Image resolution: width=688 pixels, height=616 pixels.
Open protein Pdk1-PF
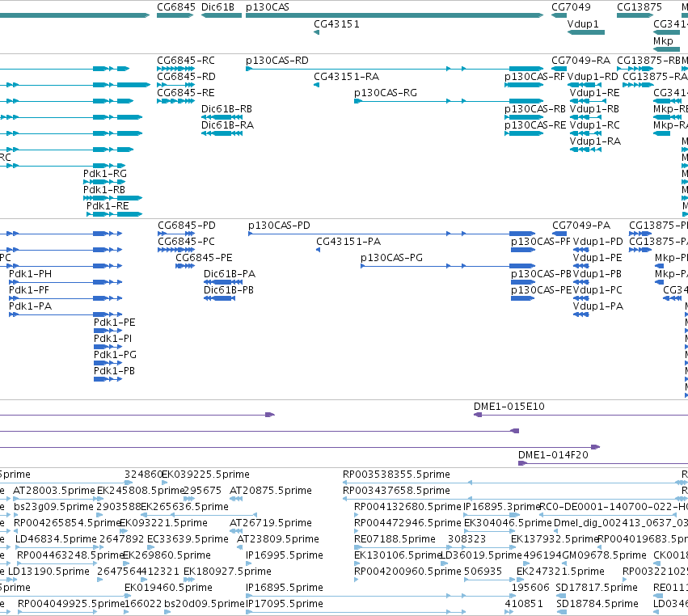[29, 290]
